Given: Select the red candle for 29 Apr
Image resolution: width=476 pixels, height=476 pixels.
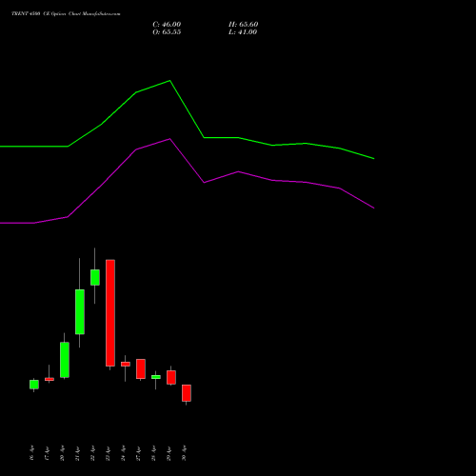Looking at the screenshot, I should coord(171,377).
